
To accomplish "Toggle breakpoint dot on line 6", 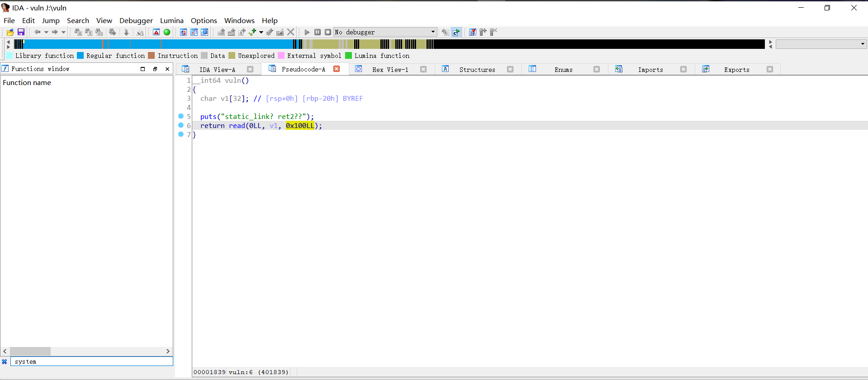I will 181,125.
